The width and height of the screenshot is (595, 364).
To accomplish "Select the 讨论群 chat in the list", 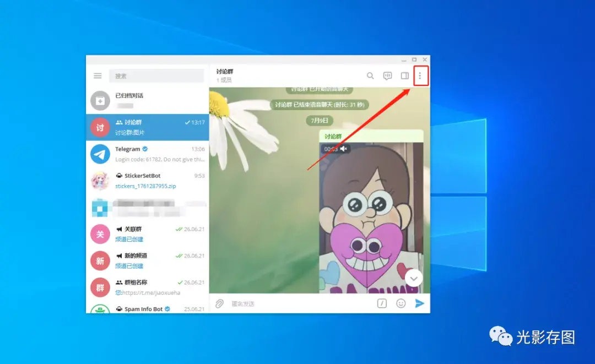I will pyautogui.click(x=147, y=127).
